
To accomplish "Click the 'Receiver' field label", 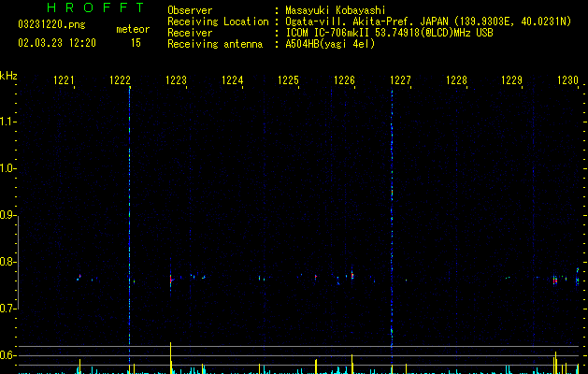I will point(190,33).
